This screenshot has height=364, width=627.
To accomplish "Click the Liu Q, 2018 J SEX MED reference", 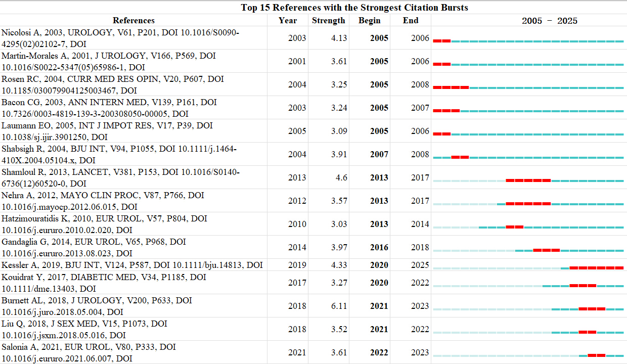I will (84, 329).
